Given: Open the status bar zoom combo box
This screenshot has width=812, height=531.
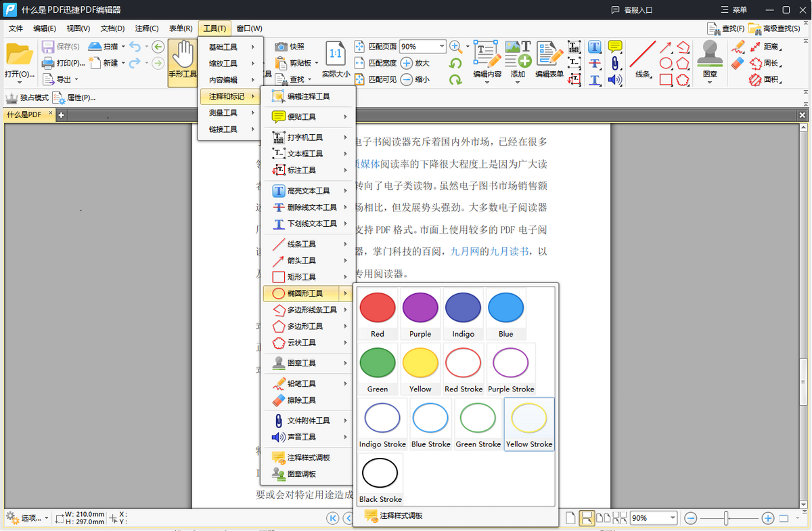Looking at the screenshot, I should [x=653, y=517].
